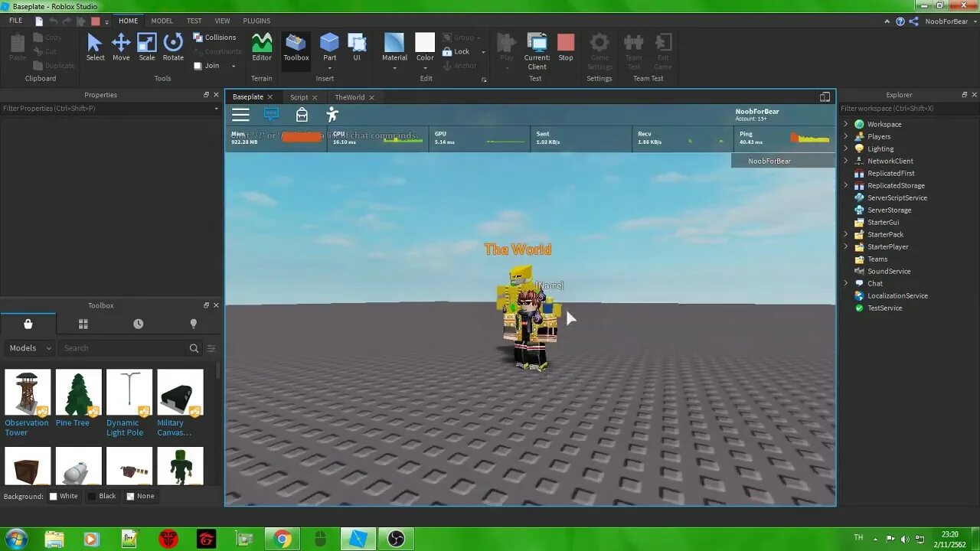
Task: Click the Stop test button
Action: (566, 47)
